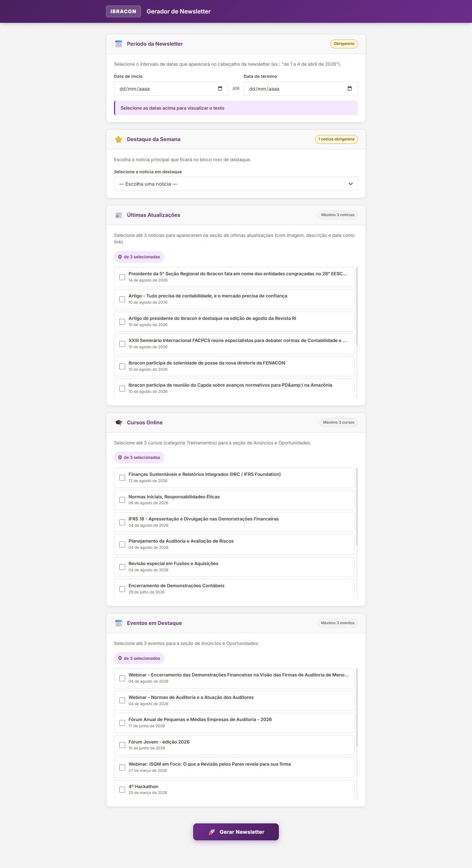472x868 pixels.
Task: Click the Últimas Atualizações list scrollbar
Action: 357,306
